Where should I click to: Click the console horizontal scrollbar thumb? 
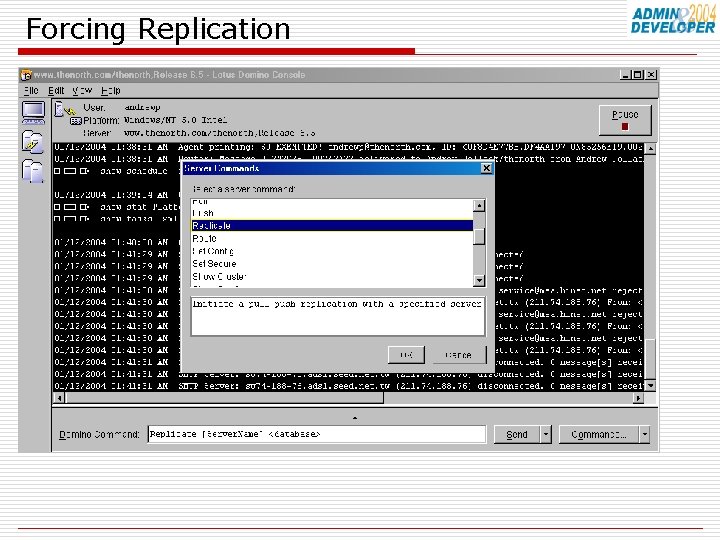225,398
